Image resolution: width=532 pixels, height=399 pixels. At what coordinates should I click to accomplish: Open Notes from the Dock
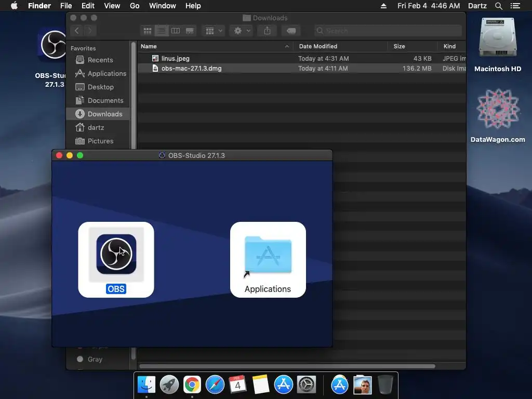tap(261, 385)
